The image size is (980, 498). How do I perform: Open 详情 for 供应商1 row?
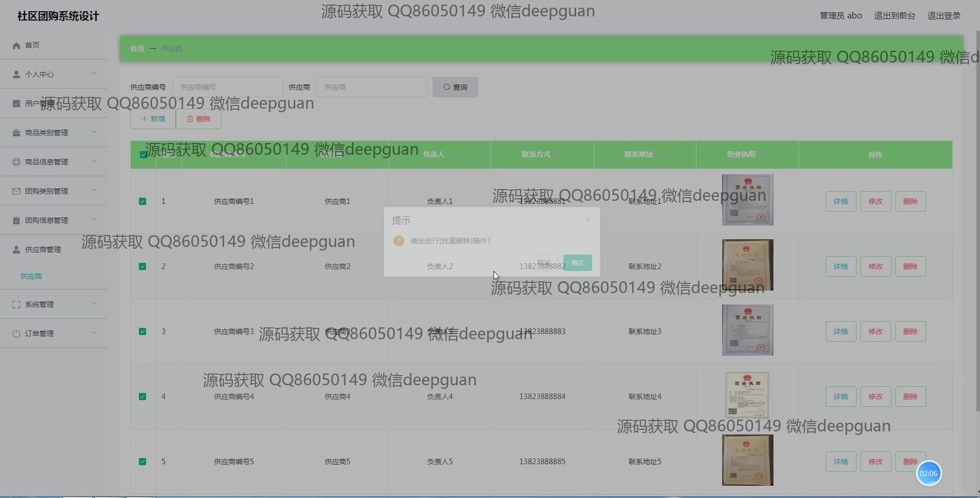(x=841, y=201)
